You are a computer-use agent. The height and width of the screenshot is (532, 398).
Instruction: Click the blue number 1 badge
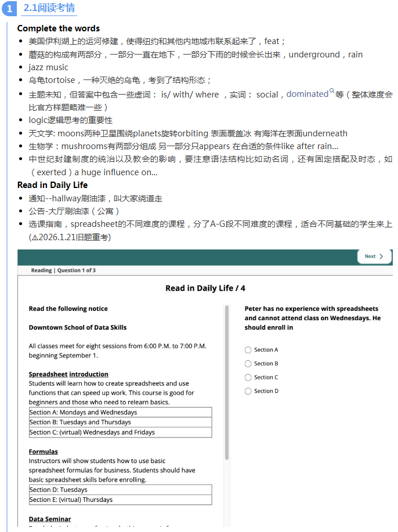(x=9, y=8)
